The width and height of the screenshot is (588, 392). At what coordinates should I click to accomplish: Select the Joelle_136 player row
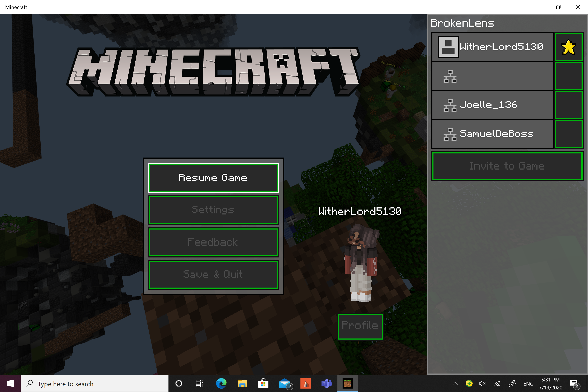[x=493, y=105]
